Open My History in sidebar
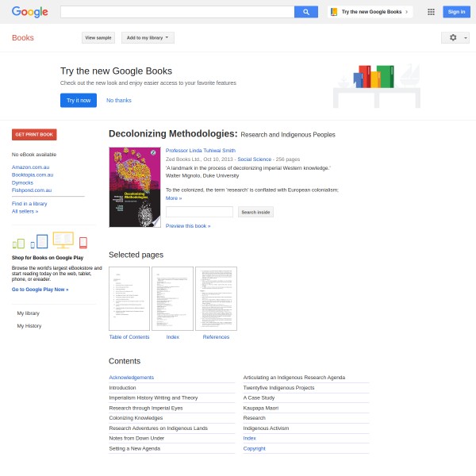 [x=29, y=326]
